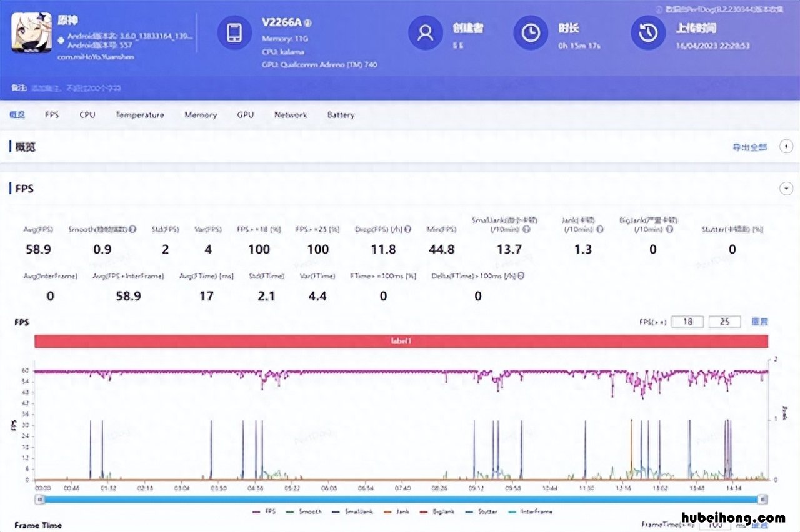This screenshot has width=800, height=532.
Task: Collapse the overview section with round arrow
Action: coord(786,146)
